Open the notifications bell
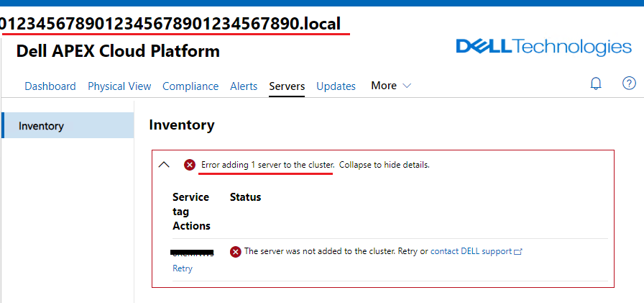The width and height of the screenshot is (644, 303). click(x=595, y=83)
